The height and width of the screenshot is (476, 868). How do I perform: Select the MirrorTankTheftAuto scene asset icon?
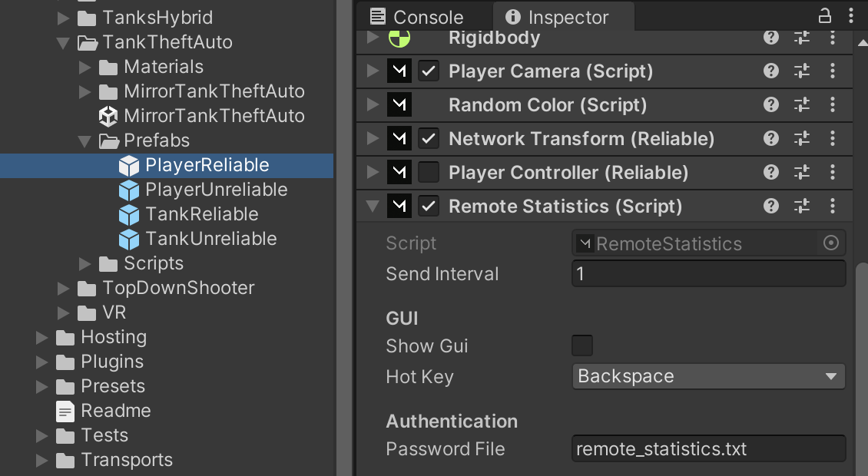click(x=108, y=116)
